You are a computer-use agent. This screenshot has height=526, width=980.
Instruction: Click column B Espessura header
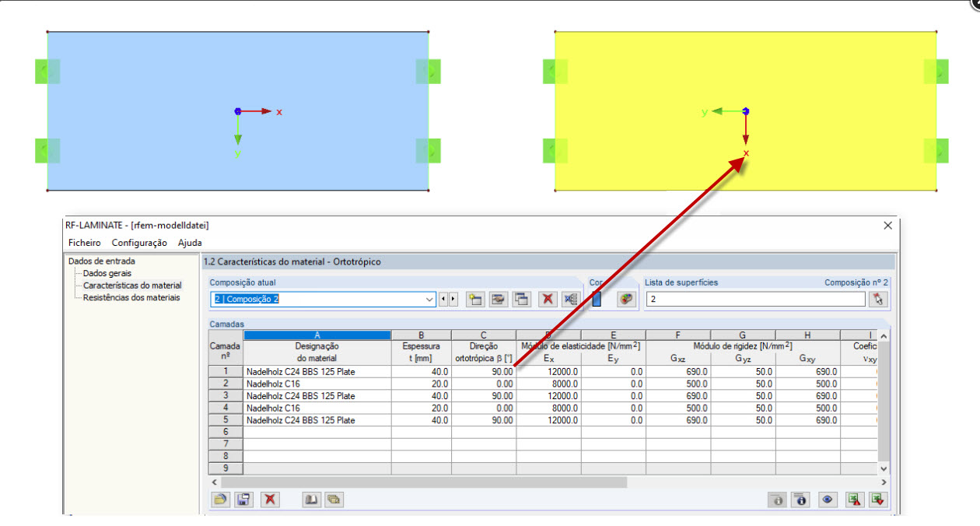pos(422,346)
